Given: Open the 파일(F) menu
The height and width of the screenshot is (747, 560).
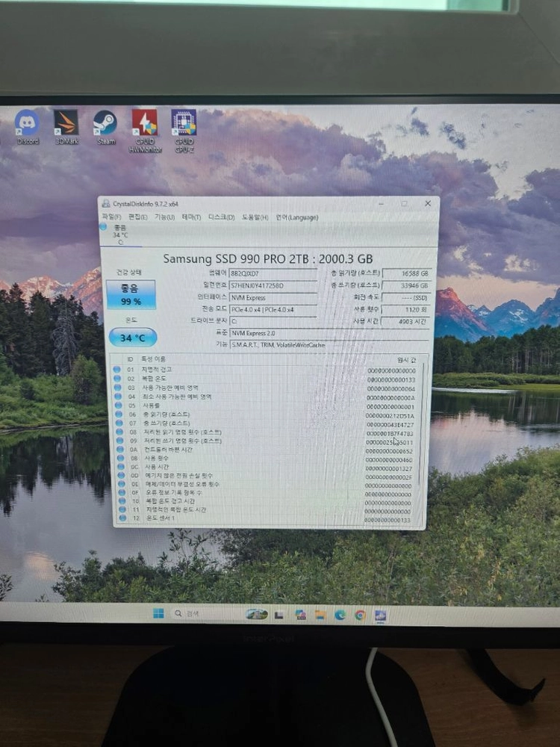Looking at the screenshot, I should 111,217.
